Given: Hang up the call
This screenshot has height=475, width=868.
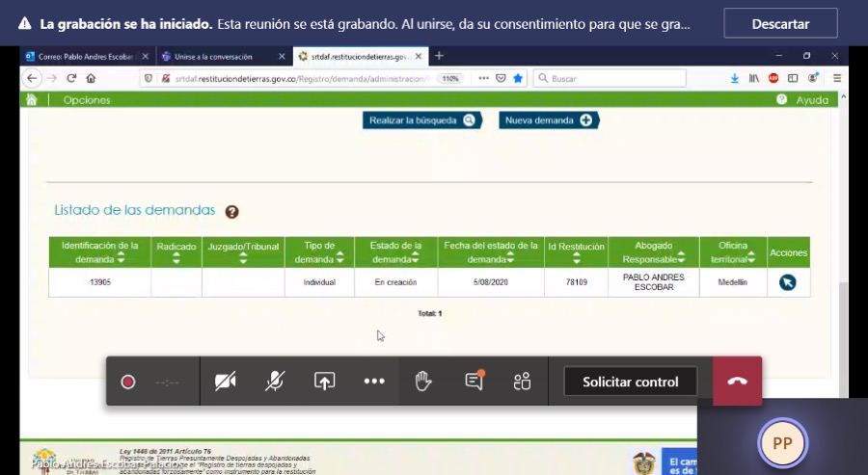Looking at the screenshot, I should pyautogui.click(x=738, y=381).
